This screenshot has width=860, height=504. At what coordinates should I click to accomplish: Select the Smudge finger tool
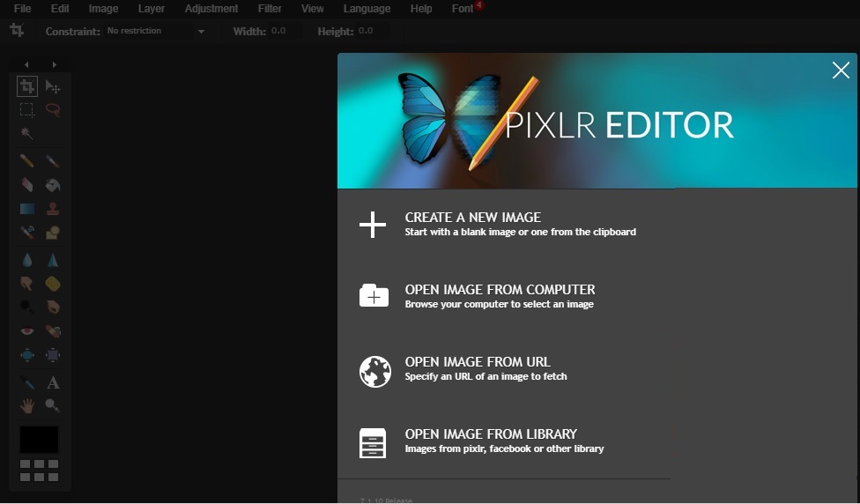tap(26, 284)
